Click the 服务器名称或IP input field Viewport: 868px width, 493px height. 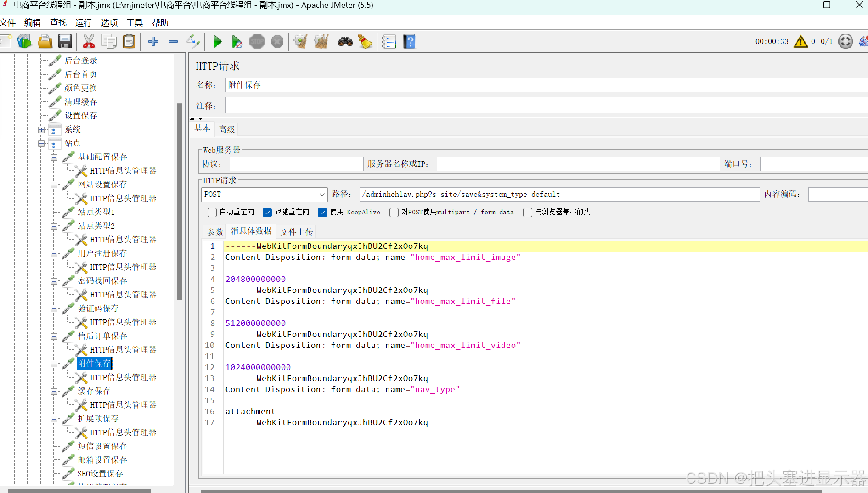(x=578, y=164)
